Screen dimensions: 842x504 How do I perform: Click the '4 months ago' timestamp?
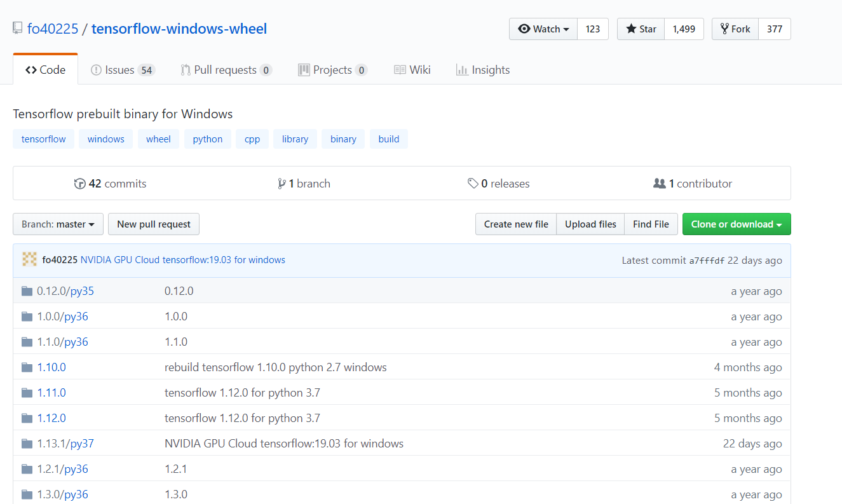748,367
